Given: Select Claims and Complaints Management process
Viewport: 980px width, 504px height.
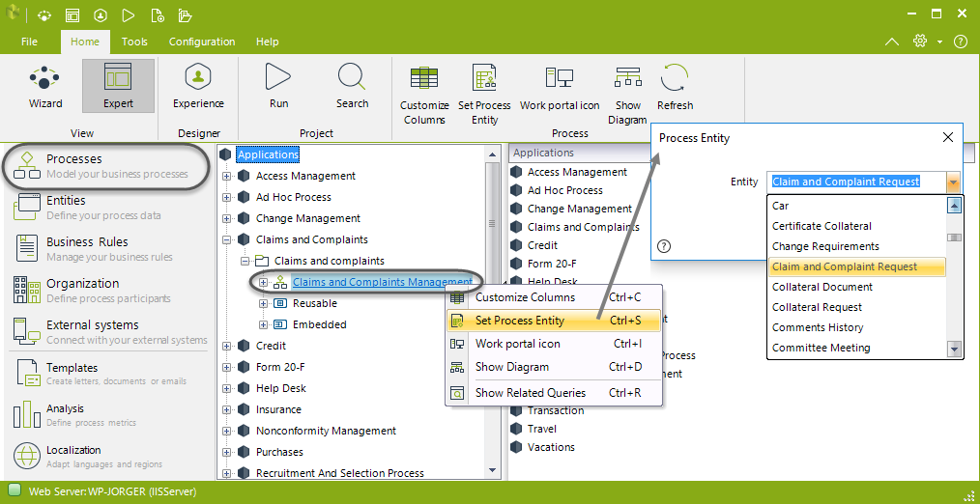Looking at the screenshot, I should tap(383, 282).
